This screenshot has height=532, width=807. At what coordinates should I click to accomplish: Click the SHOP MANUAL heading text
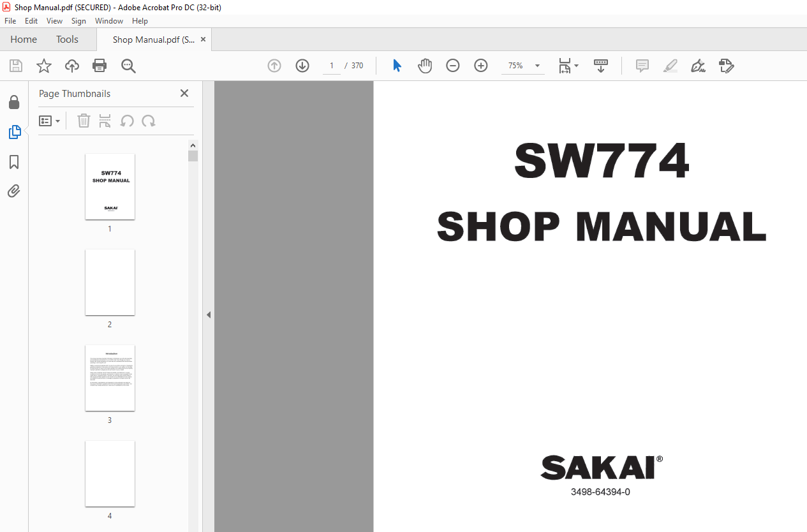point(601,226)
